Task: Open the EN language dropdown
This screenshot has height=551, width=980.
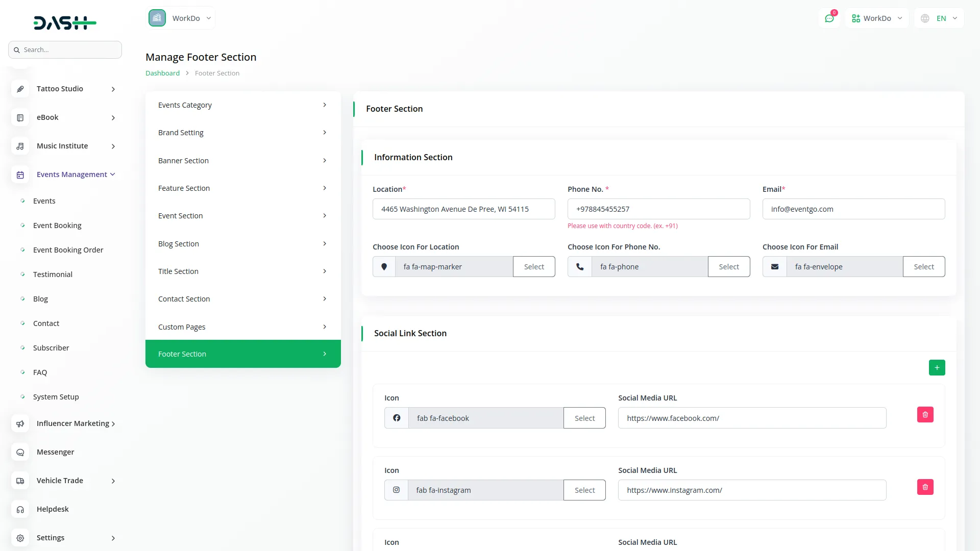Action: (940, 18)
